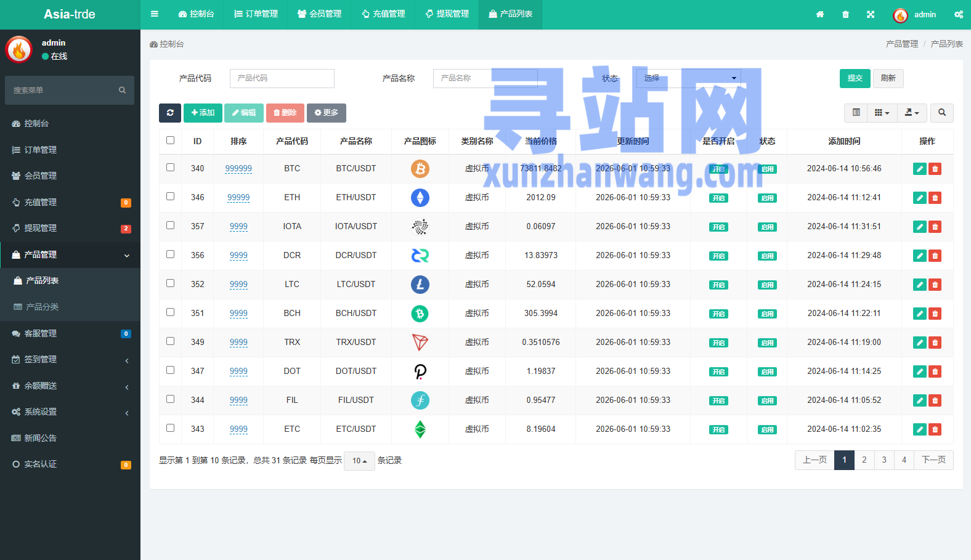Image resolution: width=971 pixels, height=560 pixels.
Task: Click red delete icon for BTC row
Action: (x=935, y=169)
